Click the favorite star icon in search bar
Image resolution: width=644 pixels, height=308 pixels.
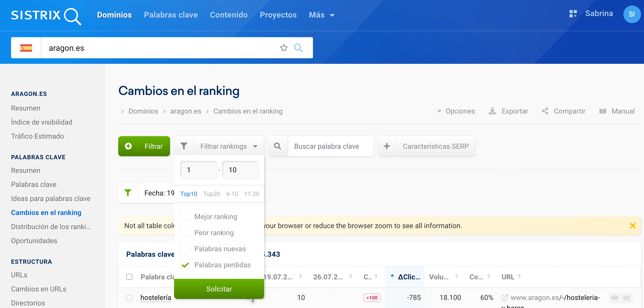(x=284, y=48)
